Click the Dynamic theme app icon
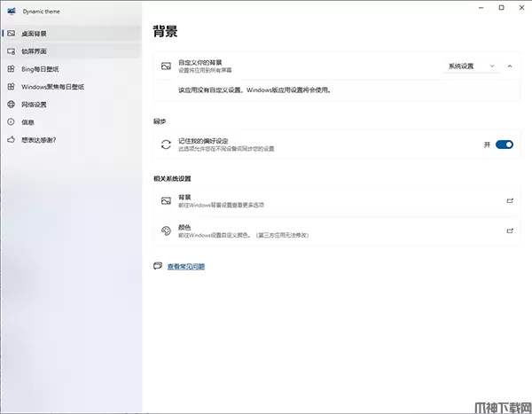This screenshot has height=414, width=532. click(12, 12)
